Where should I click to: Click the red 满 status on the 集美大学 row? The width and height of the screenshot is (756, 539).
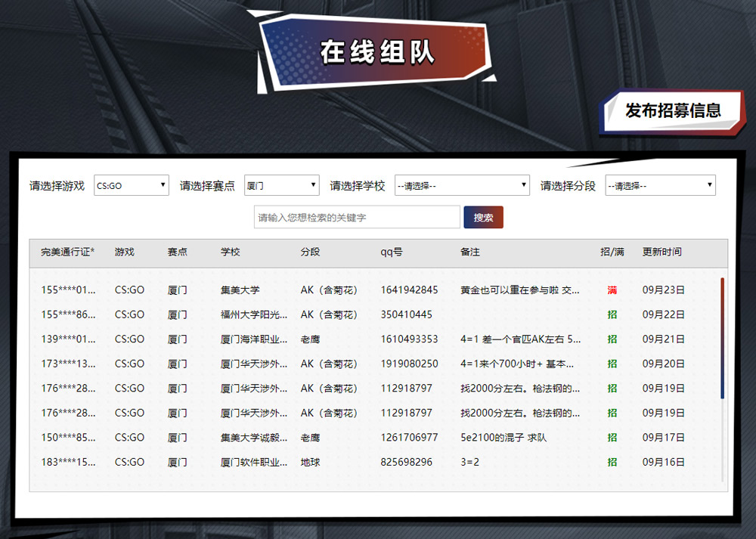pyautogui.click(x=613, y=290)
